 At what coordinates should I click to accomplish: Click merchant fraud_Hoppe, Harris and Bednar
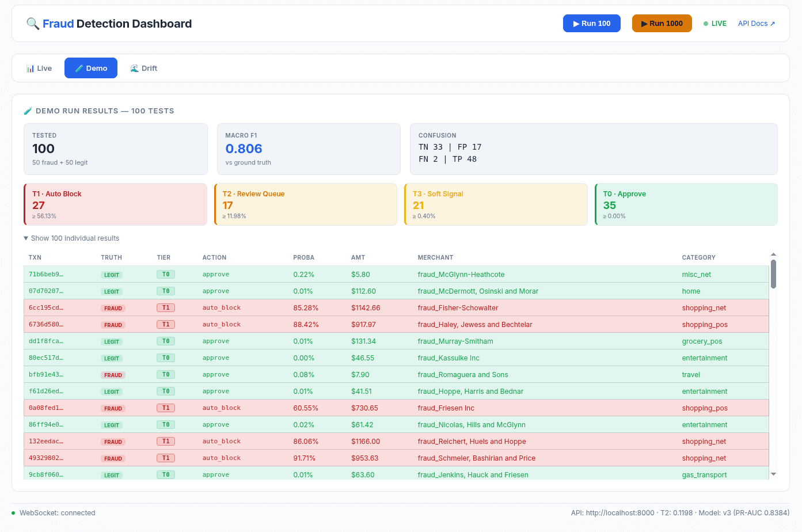[470, 392]
